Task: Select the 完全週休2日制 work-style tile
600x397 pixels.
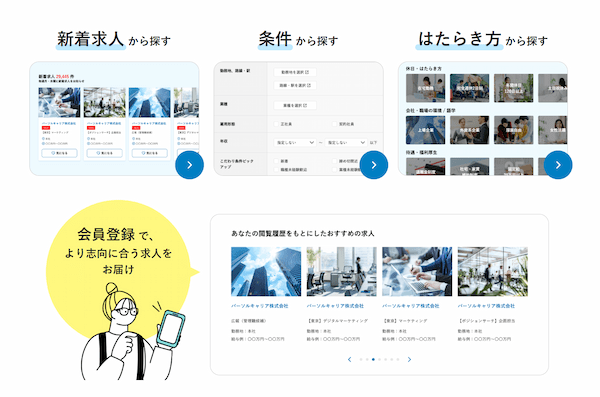Action: [470, 88]
